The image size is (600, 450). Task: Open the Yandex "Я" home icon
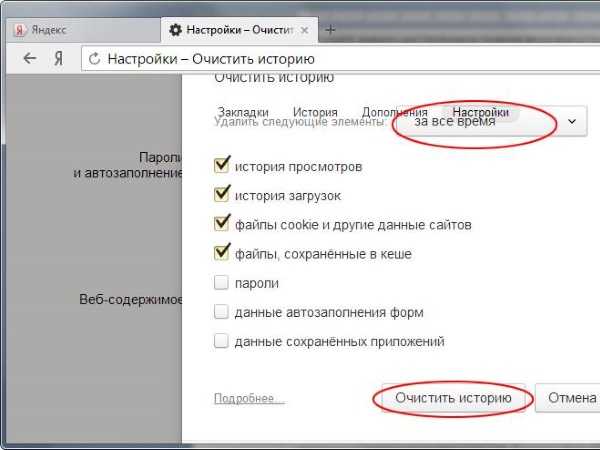click(58, 59)
